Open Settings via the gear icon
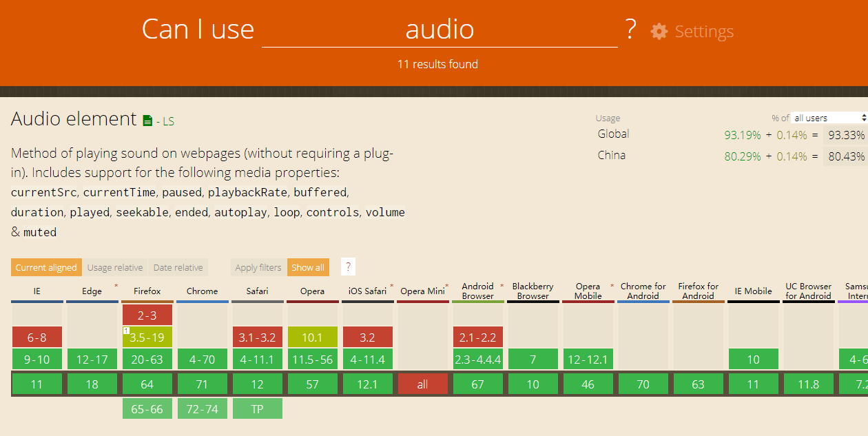This screenshot has width=868, height=436. click(659, 31)
